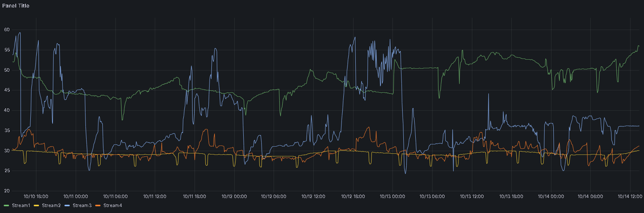Click the 10/14 12:00 time axis label
The image size is (644, 213).
630,196
